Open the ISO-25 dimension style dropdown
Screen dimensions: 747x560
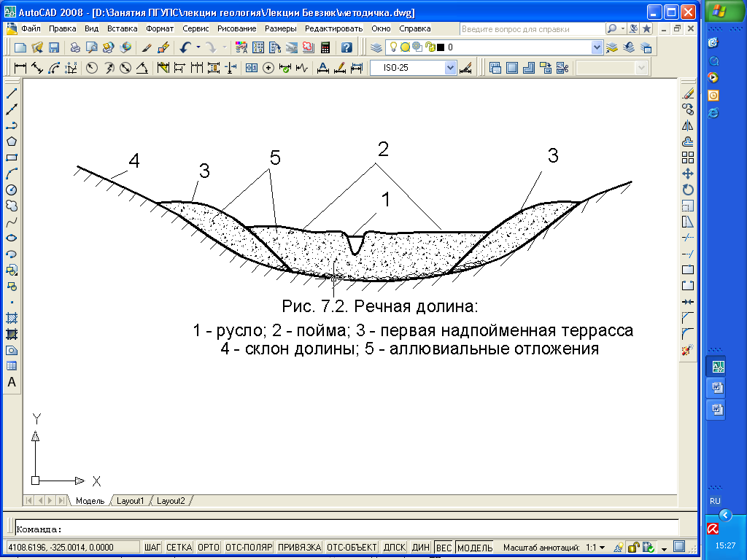click(x=450, y=68)
